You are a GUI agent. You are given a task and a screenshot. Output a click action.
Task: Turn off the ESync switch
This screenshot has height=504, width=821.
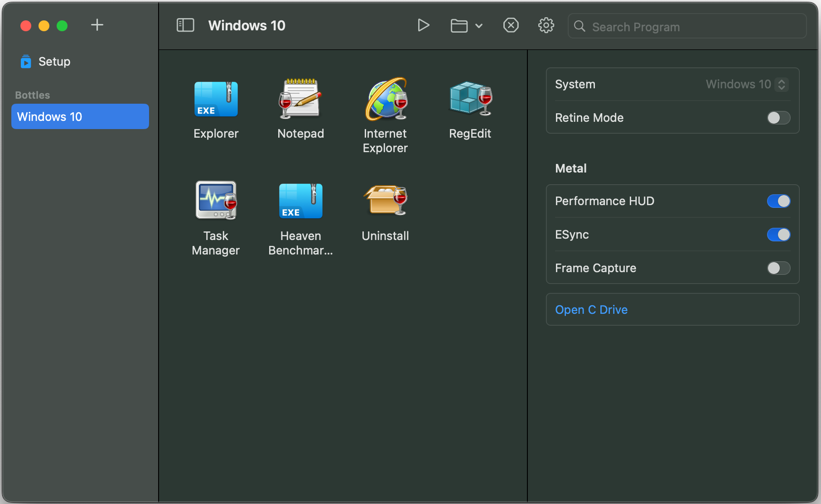pyautogui.click(x=778, y=235)
